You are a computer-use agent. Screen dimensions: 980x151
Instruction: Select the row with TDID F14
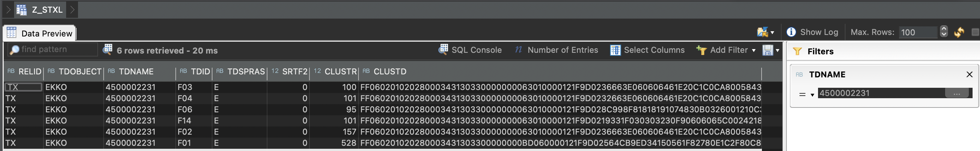pyautogui.click(x=382, y=121)
